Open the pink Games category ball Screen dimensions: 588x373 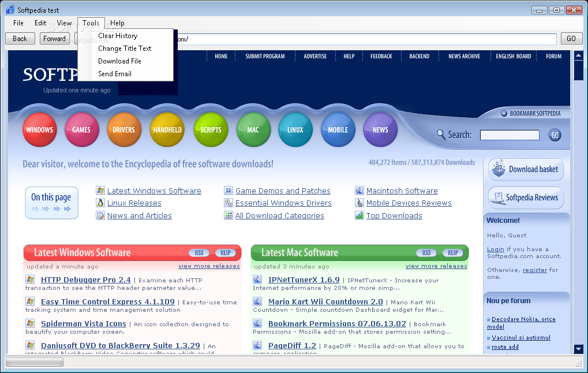(81, 130)
